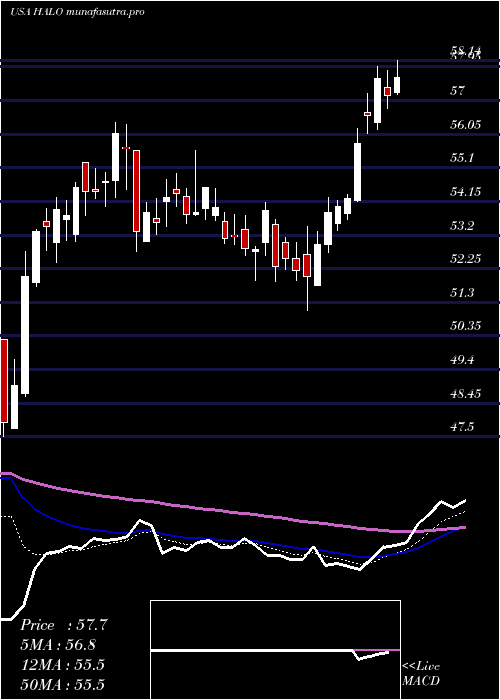Click the tall white candle rising past 56.05
This screenshot has width=500, height=700.
(358, 172)
